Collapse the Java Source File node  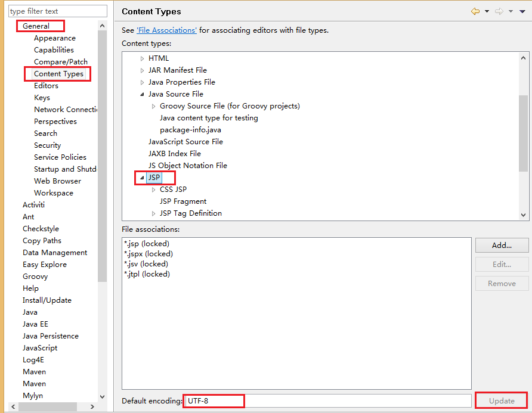point(142,94)
